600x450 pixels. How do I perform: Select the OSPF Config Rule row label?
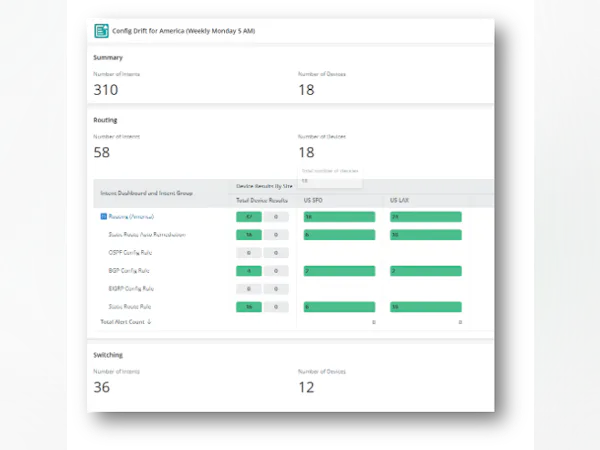pyautogui.click(x=130, y=253)
